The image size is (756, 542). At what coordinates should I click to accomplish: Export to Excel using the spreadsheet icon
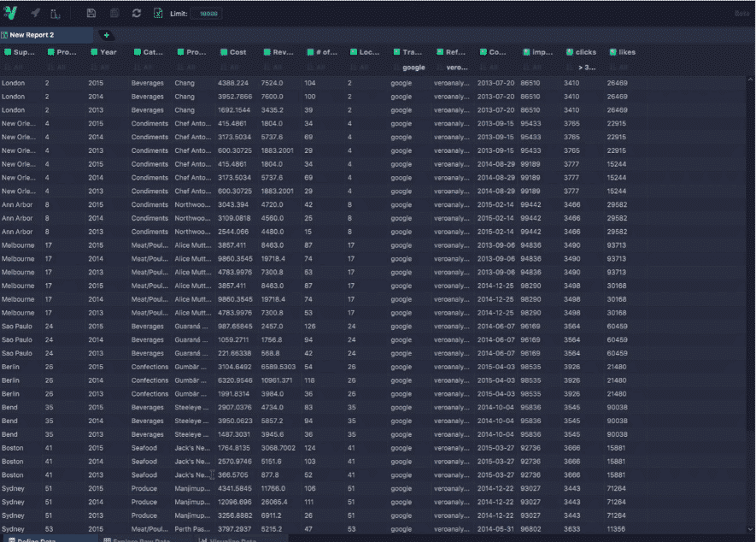point(157,14)
